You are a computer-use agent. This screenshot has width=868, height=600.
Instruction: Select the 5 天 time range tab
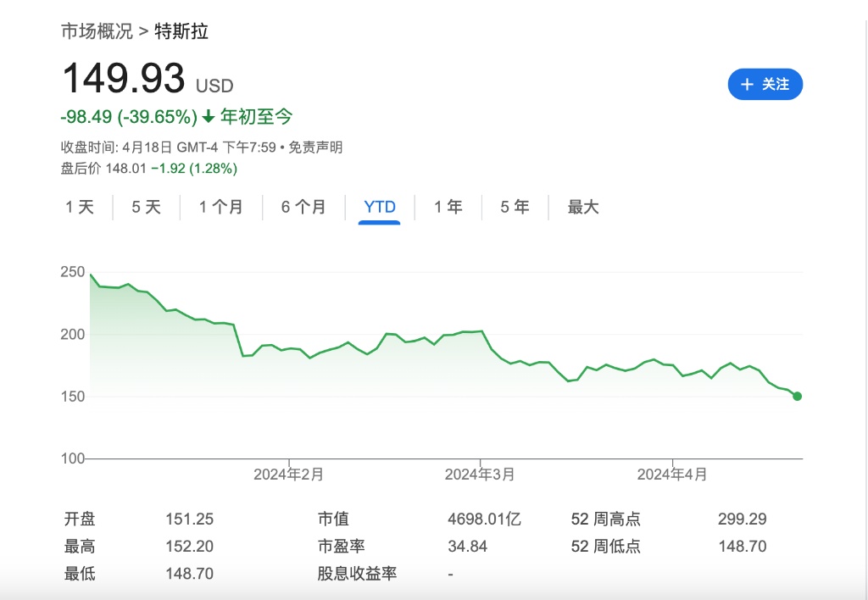click(x=146, y=208)
